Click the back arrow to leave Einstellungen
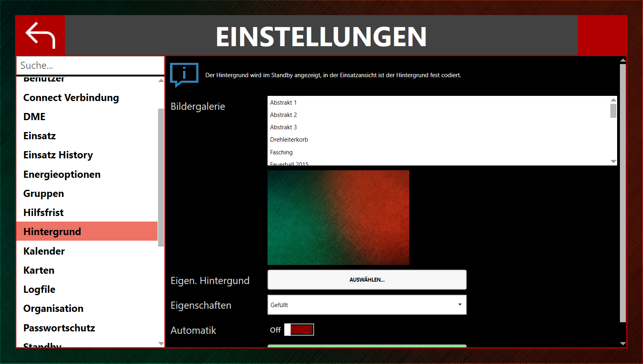Viewport: 643px width, 364px height. point(39,35)
